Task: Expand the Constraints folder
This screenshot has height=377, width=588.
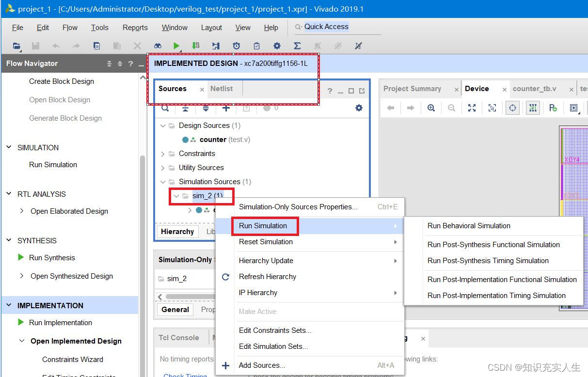Action: 163,154
